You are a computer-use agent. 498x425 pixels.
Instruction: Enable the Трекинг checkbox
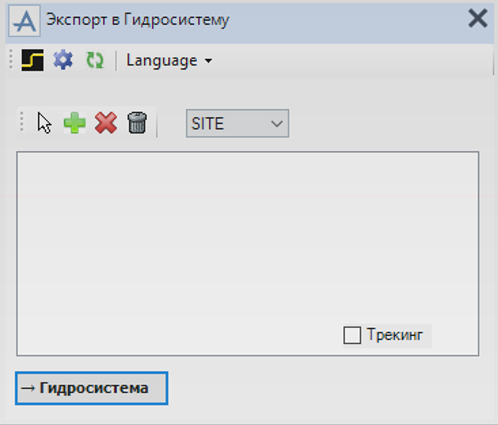point(352,335)
